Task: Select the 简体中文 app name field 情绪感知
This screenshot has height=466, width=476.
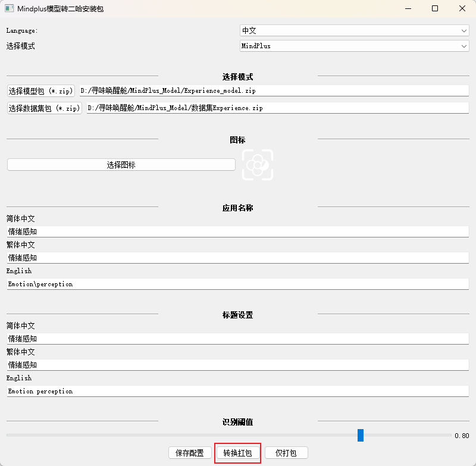Action: [x=238, y=232]
